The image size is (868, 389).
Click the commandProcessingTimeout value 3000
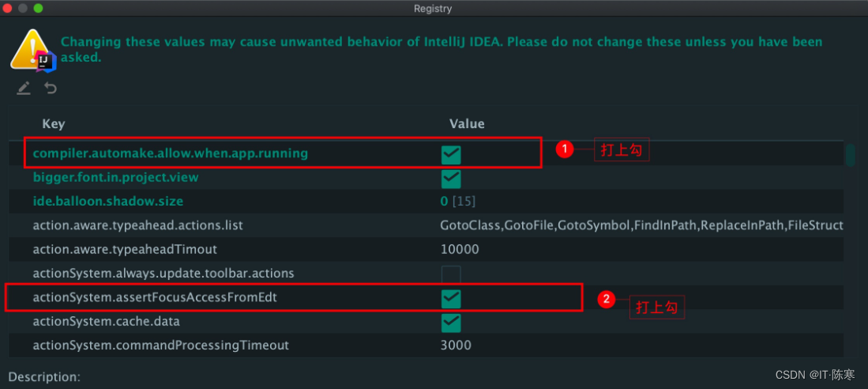coord(456,346)
